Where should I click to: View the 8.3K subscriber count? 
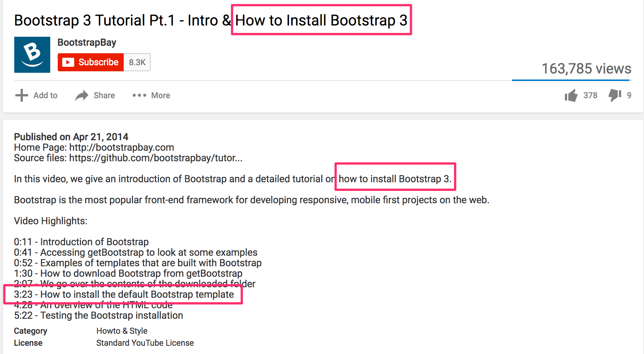137,62
